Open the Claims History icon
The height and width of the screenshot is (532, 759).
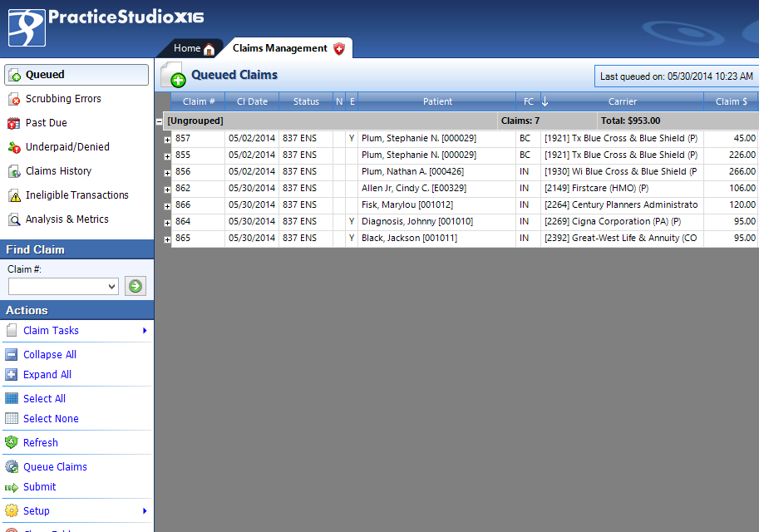pos(13,172)
